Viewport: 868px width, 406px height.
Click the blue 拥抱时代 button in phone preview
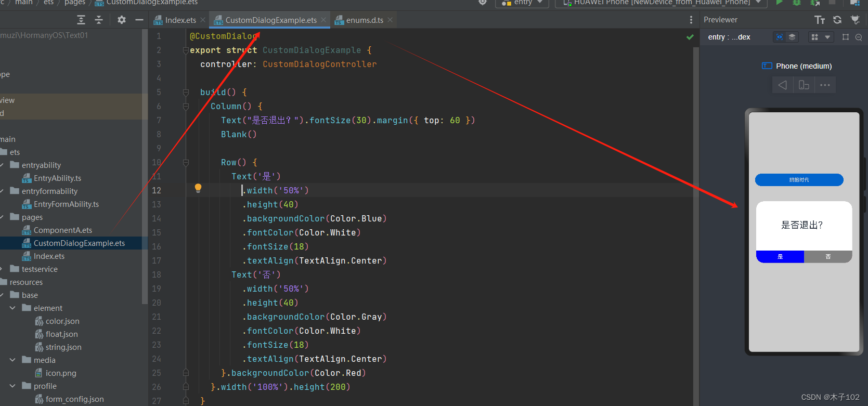[x=799, y=180]
